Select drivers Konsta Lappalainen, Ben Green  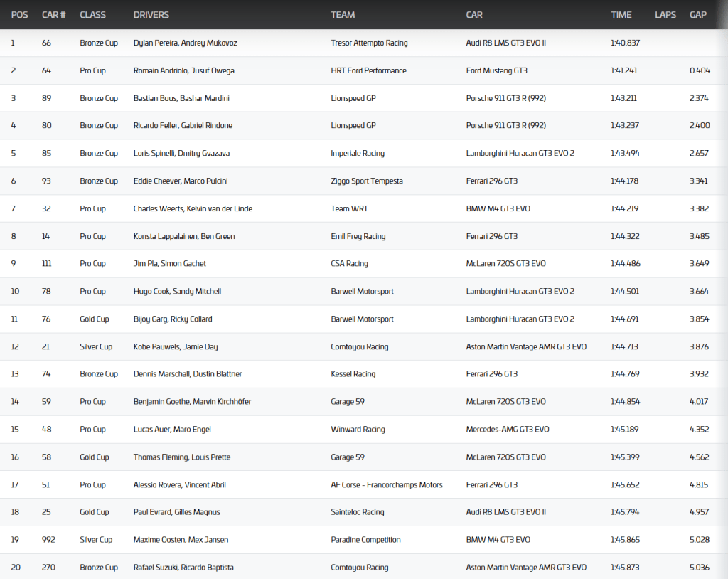click(184, 236)
